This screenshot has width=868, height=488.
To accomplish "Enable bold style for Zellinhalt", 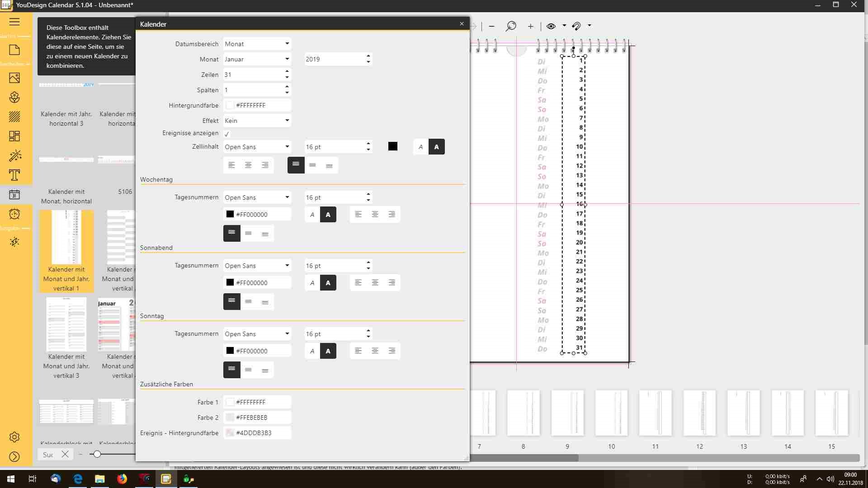I will click(x=436, y=147).
